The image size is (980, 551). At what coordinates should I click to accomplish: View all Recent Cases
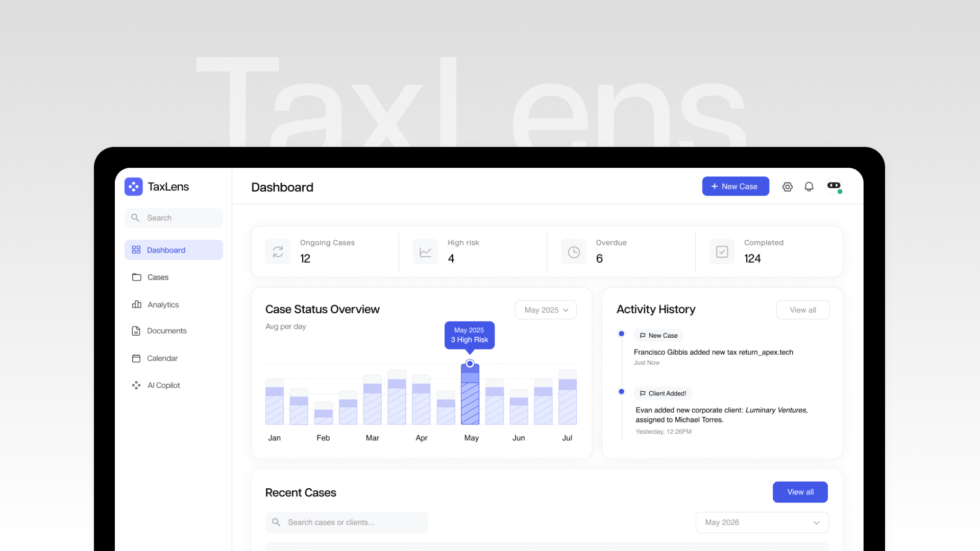tap(800, 492)
